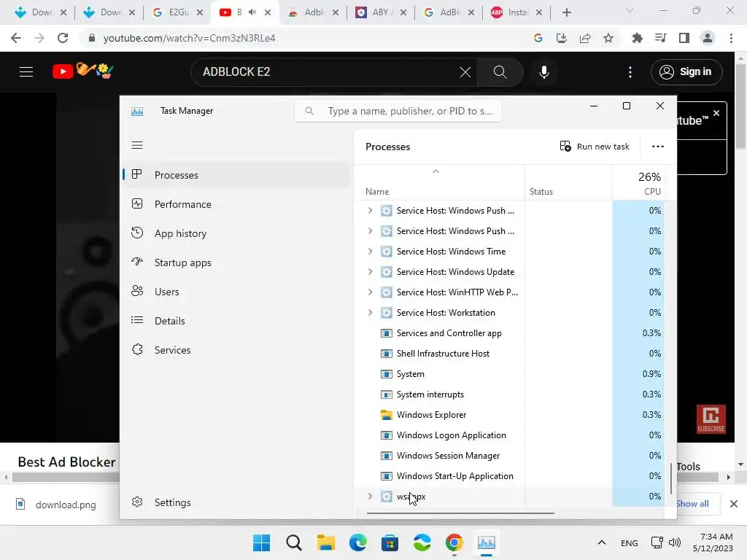
Task: Sort processes by Name column header
Action: pyautogui.click(x=440, y=183)
